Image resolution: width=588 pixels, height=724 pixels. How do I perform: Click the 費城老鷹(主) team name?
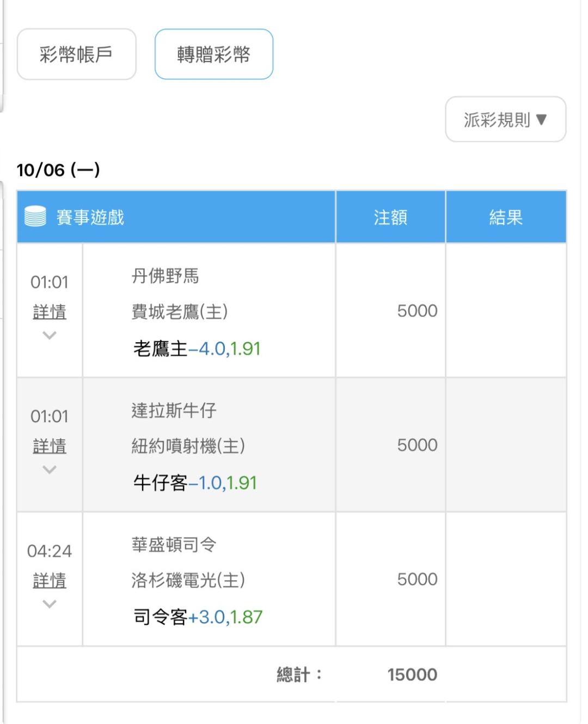(180, 312)
